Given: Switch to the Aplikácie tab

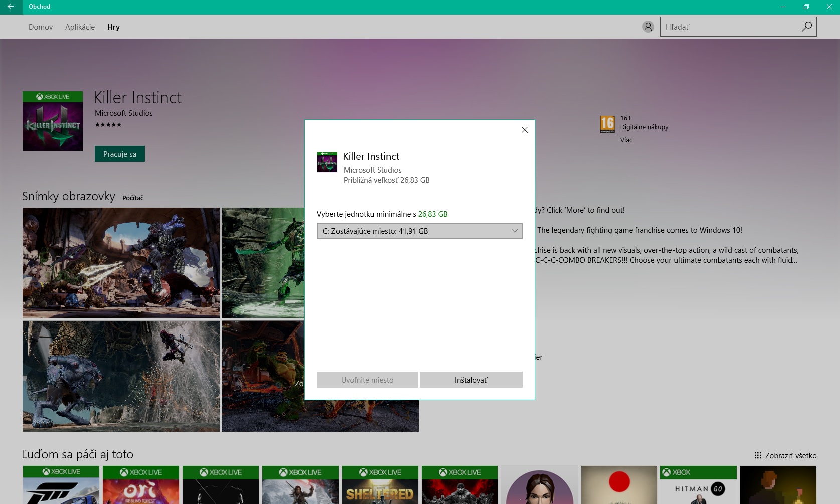Looking at the screenshot, I should pyautogui.click(x=80, y=27).
